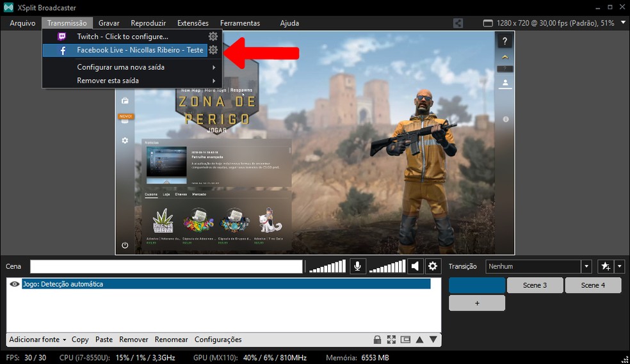Viewport: 630px width, 364px height.
Task: Click the share icon in menu bar
Action: (458, 23)
